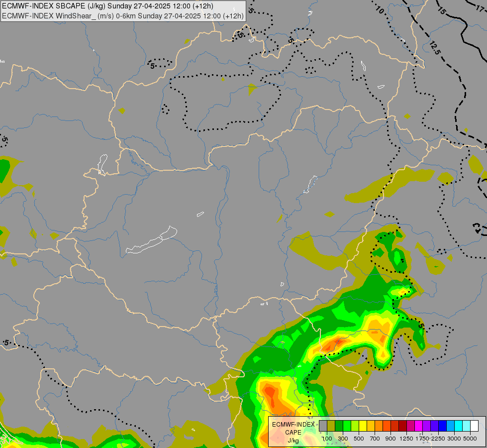Click the '300' legend value
487x448 pixels.
pyautogui.click(x=343, y=439)
